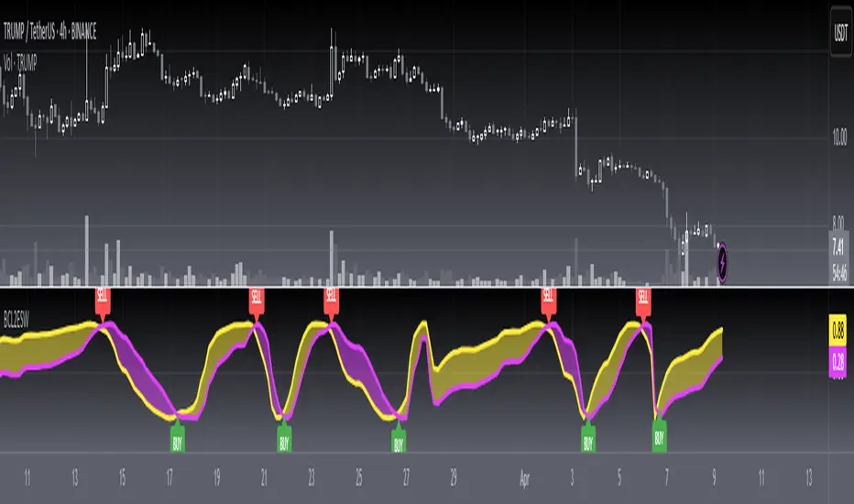This screenshot has height=504, width=854.
Task: Click date 21 on the time axis
Action: click(x=264, y=477)
